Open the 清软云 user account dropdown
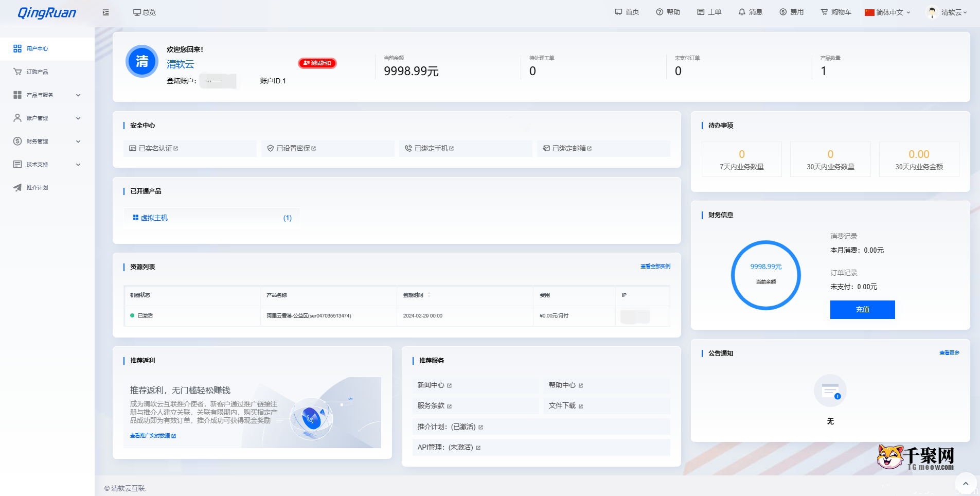Image resolution: width=980 pixels, height=496 pixels. (x=954, y=12)
